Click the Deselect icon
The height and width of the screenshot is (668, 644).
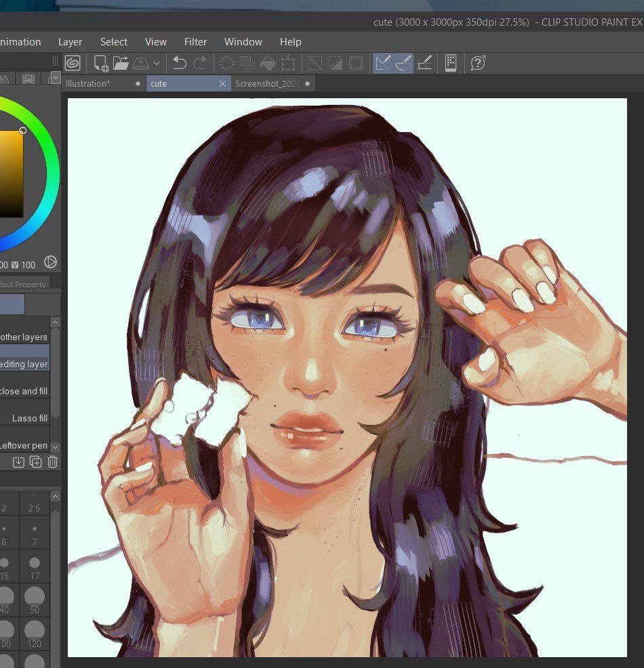[315, 64]
